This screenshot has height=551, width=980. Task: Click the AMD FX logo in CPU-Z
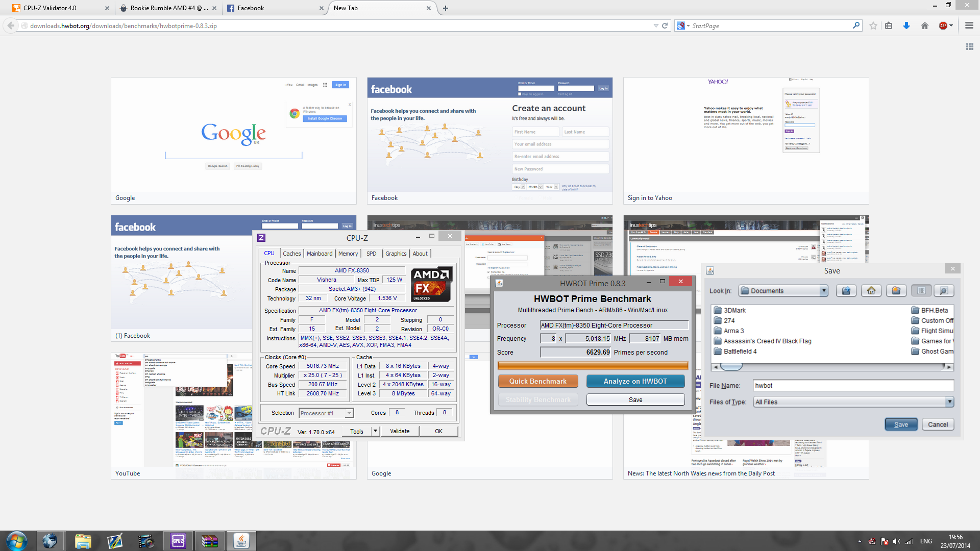click(x=431, y=284)
